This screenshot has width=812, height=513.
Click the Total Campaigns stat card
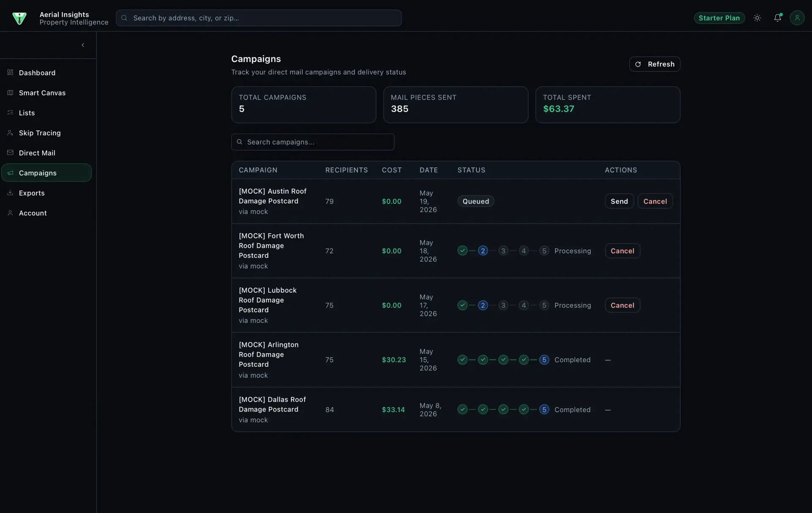pos(304,105)
